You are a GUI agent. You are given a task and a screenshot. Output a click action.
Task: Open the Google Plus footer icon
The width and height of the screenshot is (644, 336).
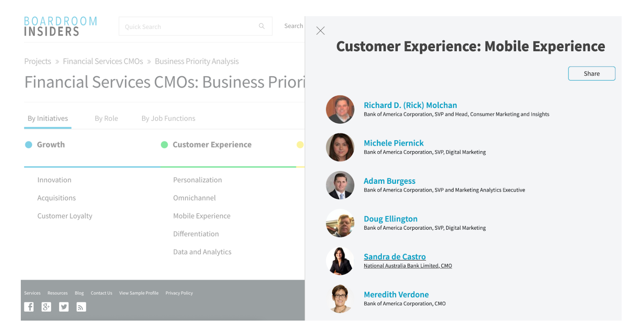click(x=46, y=307)
